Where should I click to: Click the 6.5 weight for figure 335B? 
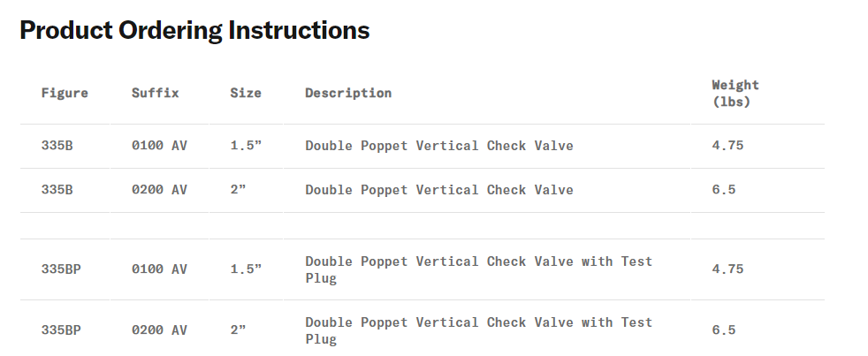pyautogui.click(x=724, y=190)
